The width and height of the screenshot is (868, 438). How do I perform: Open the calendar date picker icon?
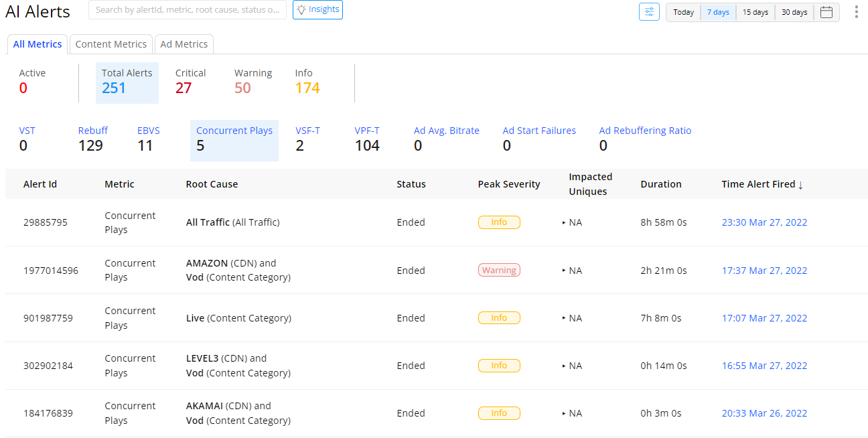point(826,12)
